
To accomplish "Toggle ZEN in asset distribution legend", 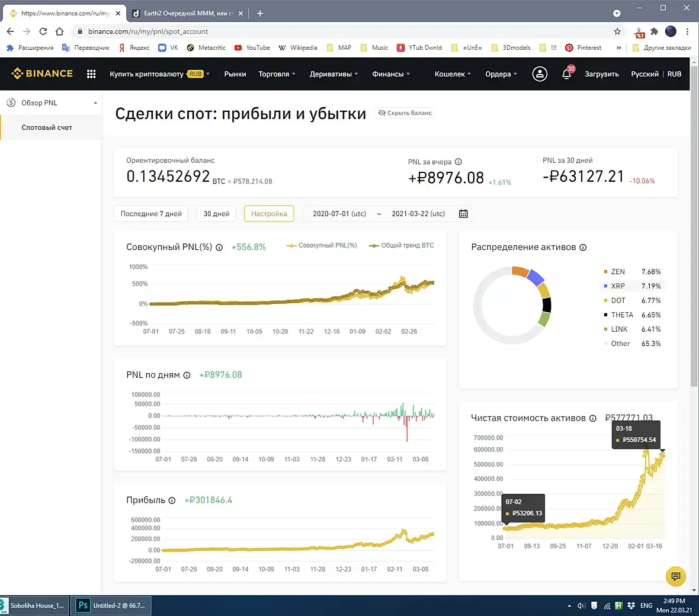I will tap(632, 272).
